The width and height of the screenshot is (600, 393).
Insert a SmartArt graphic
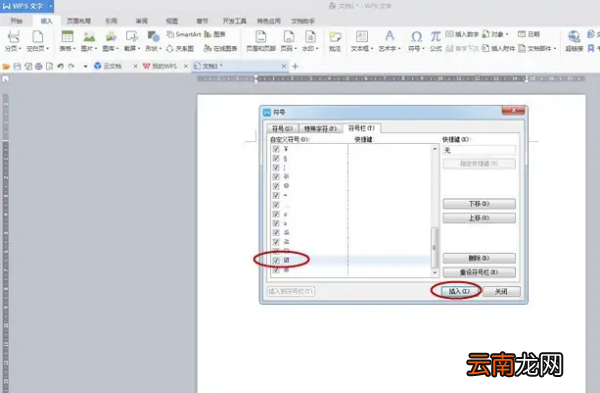click(x=184, y=34)
